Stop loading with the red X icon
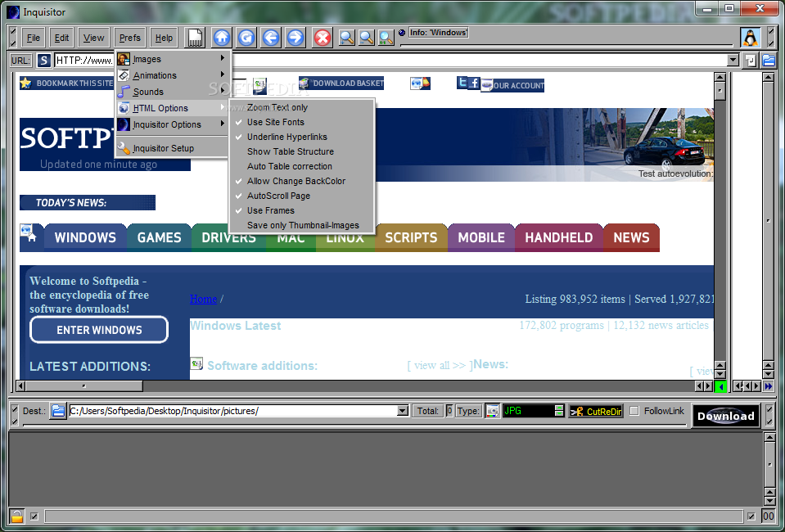The width and height of the screenshot is (785, 532). point(323,38)
